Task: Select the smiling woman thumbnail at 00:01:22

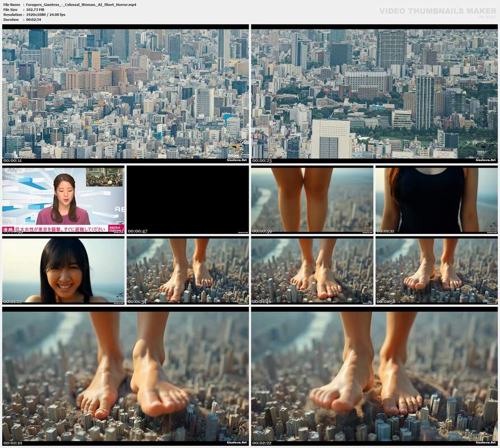Action: tap(63, 270)
